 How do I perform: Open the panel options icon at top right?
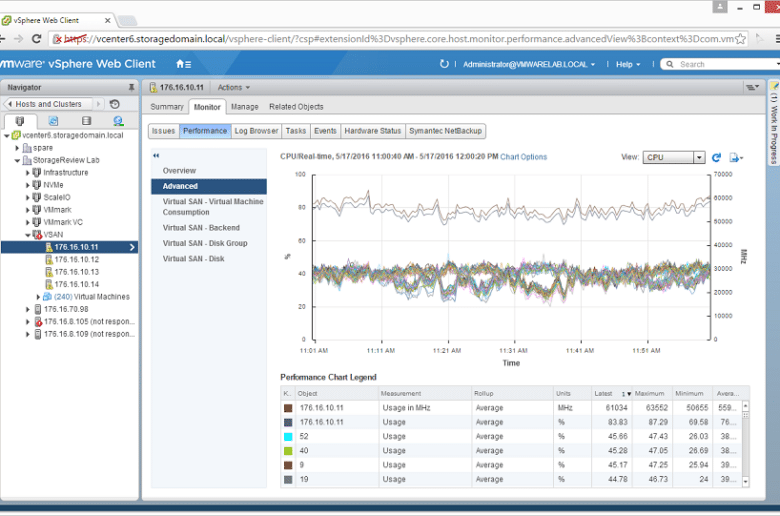[752, 88]
